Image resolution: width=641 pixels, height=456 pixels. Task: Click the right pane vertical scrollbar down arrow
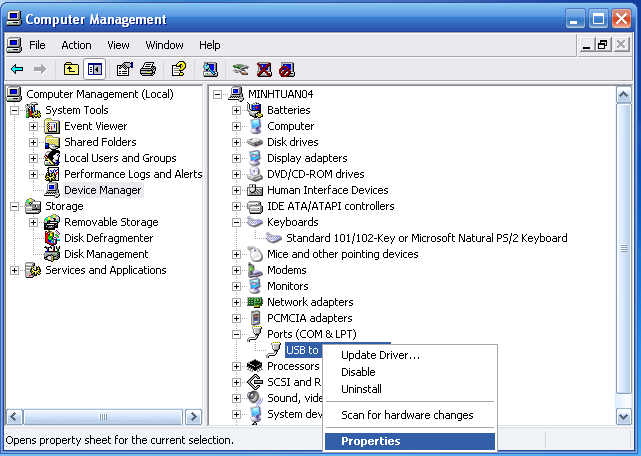pyautogui.click(x=624, y=416)
